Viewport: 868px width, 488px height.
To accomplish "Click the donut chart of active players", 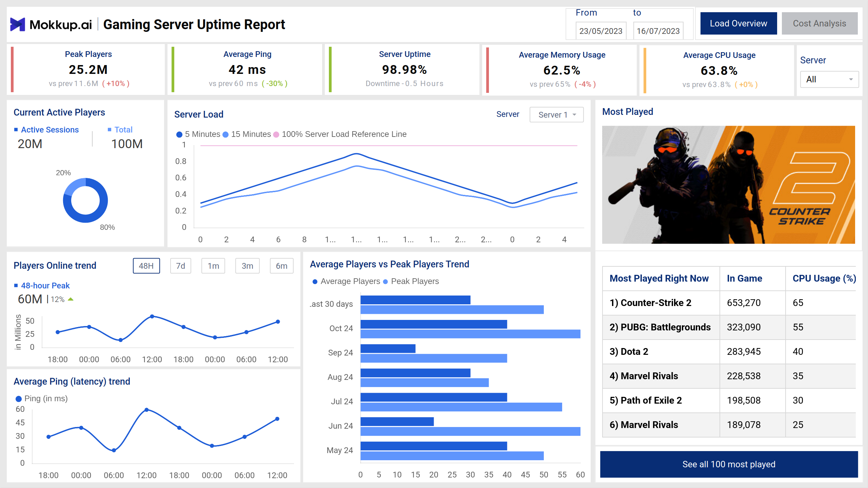I will 85,200.
